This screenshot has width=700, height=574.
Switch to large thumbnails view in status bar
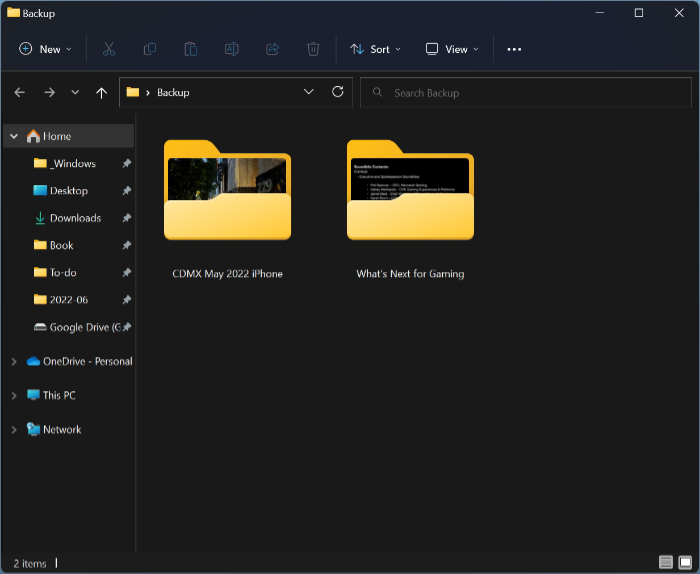pos(685,563)
